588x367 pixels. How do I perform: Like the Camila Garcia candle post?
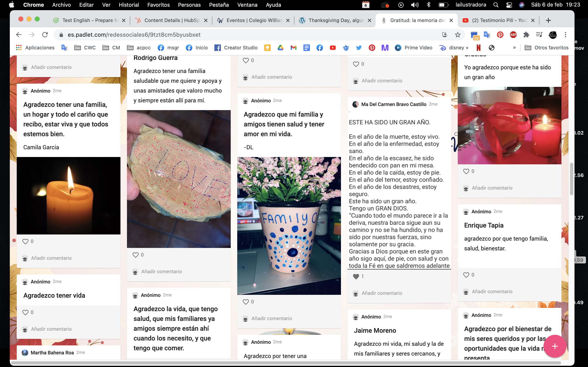pyautogui.click(x=25, y=242)
